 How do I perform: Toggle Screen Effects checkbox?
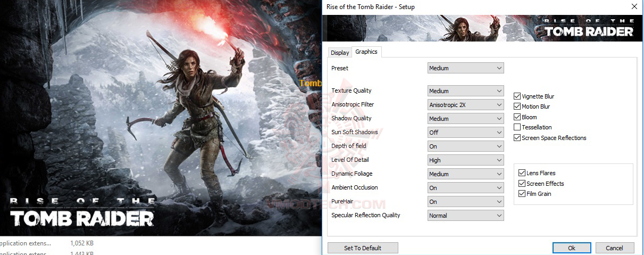click(522, 184)
